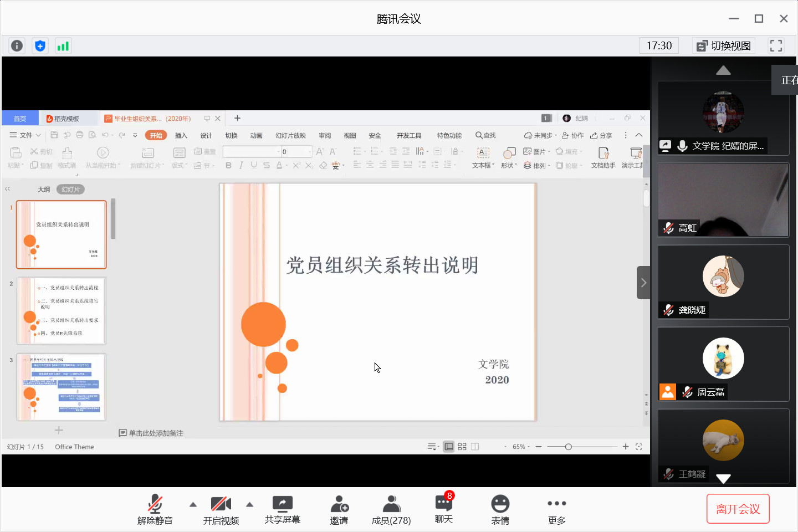This screenshot has width=798, height=532.
Task: Toggle 开启视频 to enable camera
Action: coord(221,509)
